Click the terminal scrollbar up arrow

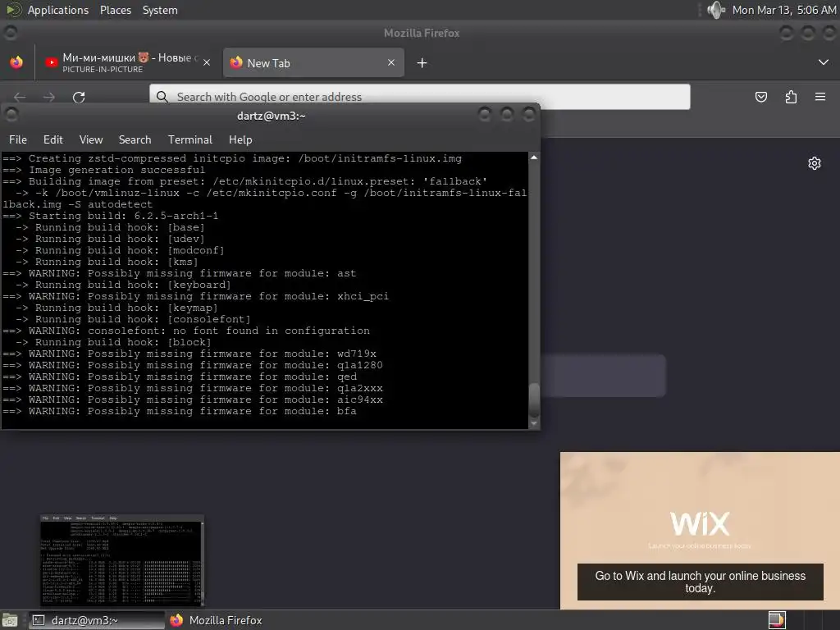pyautogui.click(x=533, y=157)
